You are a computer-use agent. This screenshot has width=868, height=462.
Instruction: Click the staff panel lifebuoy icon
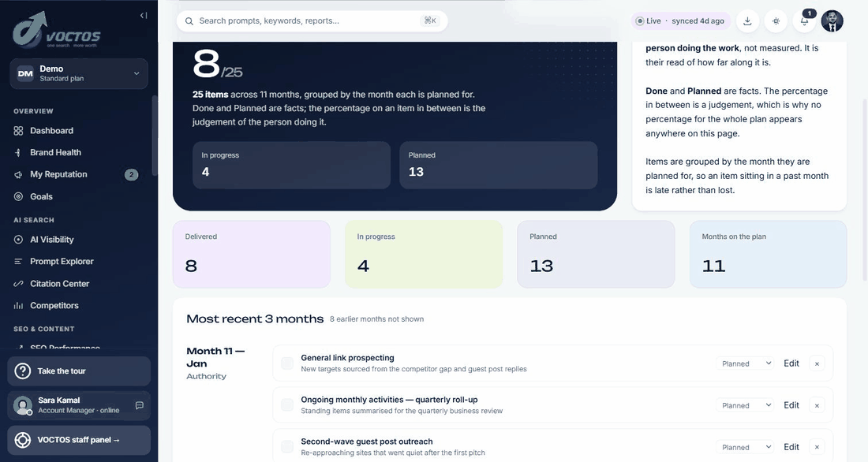pos(23,440)
